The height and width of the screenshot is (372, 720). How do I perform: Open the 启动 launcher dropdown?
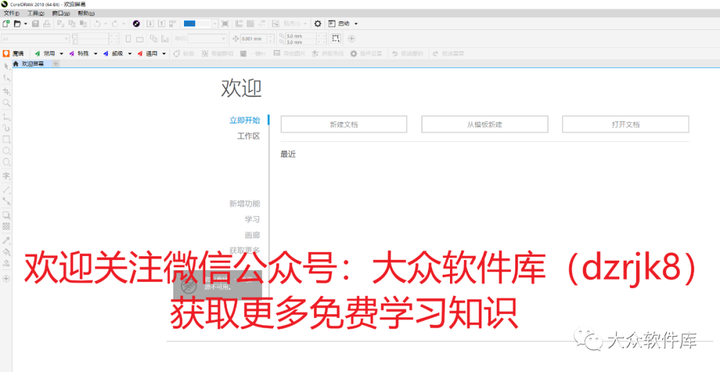(x=343, y=23)
